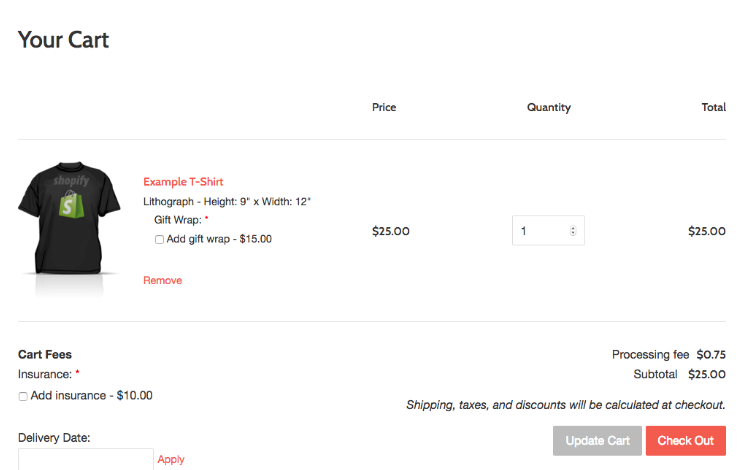Viewport: 751px width, 470px height.
Task: Apply the delivery date
Action: pos(171,460)
